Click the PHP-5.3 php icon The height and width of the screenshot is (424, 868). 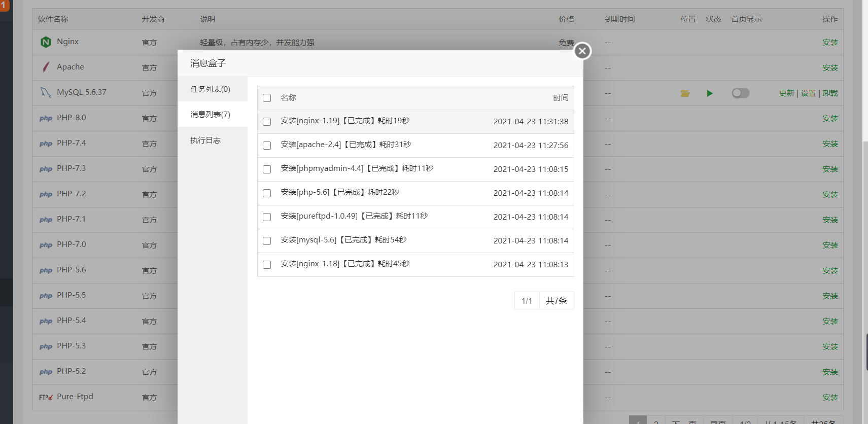[x=46, y=346]
